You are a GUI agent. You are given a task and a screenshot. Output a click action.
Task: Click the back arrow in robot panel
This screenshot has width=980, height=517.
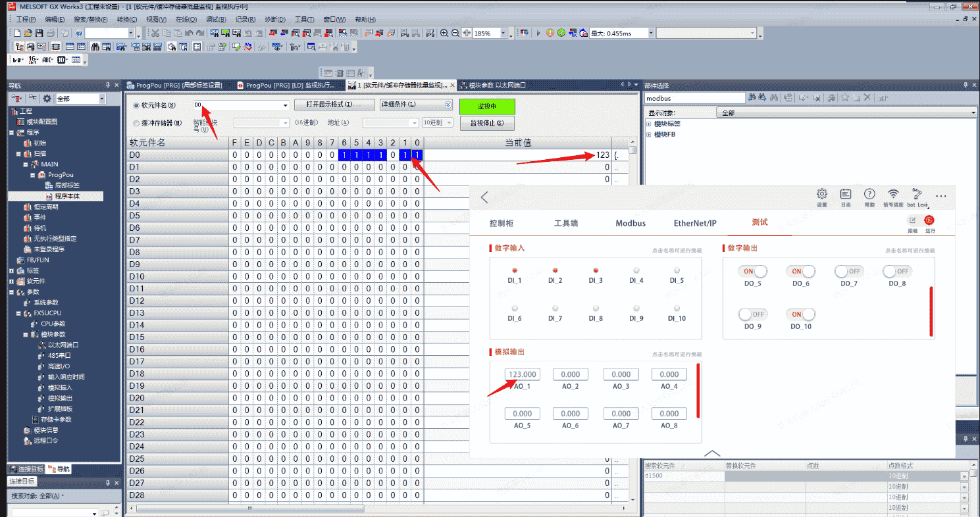485,197
